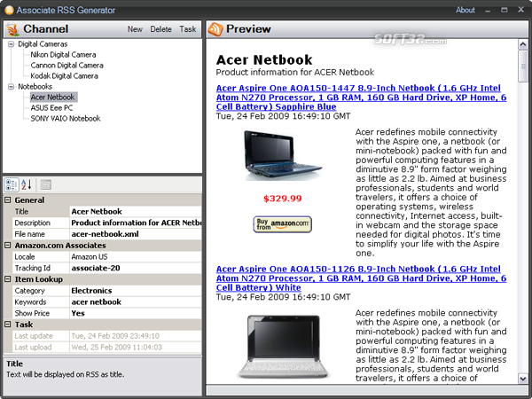The width and height of the screenshot is (532, 399).
Task: Click New in Channel header
Action: click(135, 29)
